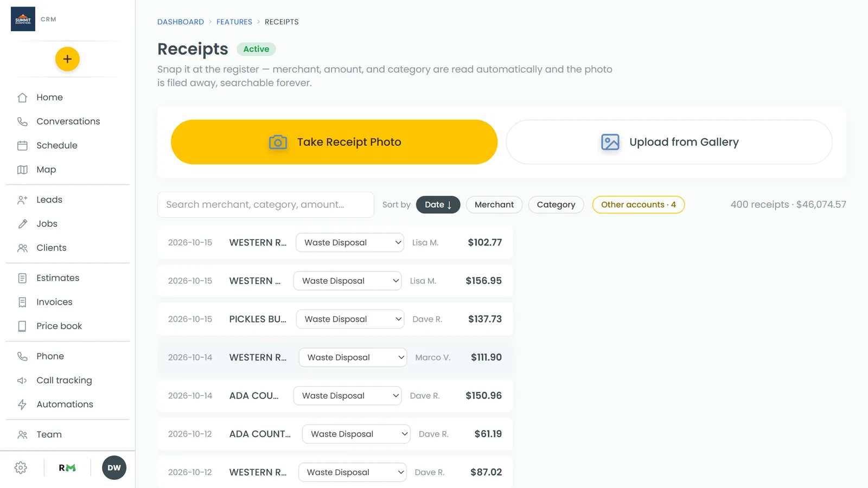
Task: Sort receipts by Date
Action: click(x=438, y=205)
